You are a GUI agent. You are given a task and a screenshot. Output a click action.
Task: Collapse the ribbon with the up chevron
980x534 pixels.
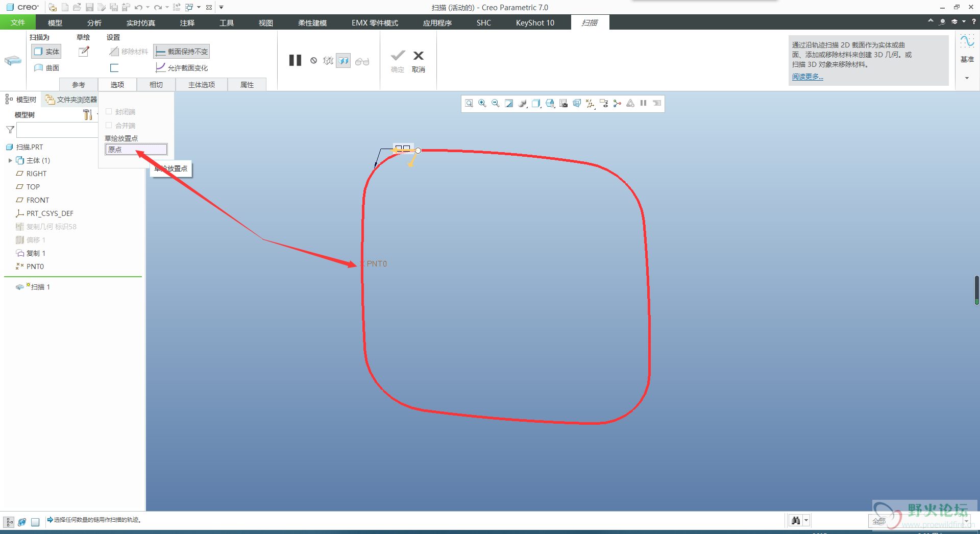tap(930, 21)
